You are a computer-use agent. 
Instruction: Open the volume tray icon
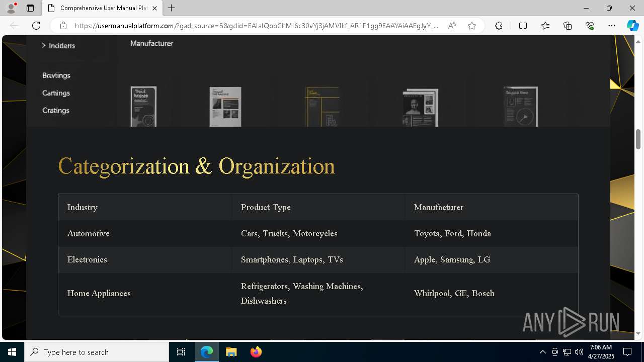click(579, 352)
